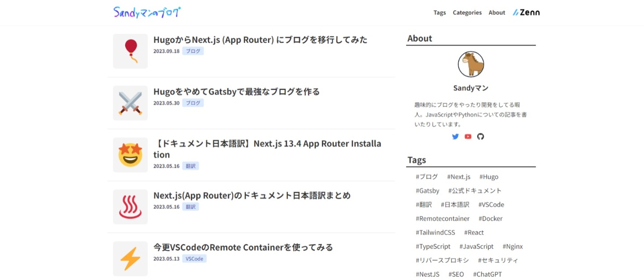The image size is (644, 280).
Task: Click the date 2023.05.13
Action: [167, 259]
